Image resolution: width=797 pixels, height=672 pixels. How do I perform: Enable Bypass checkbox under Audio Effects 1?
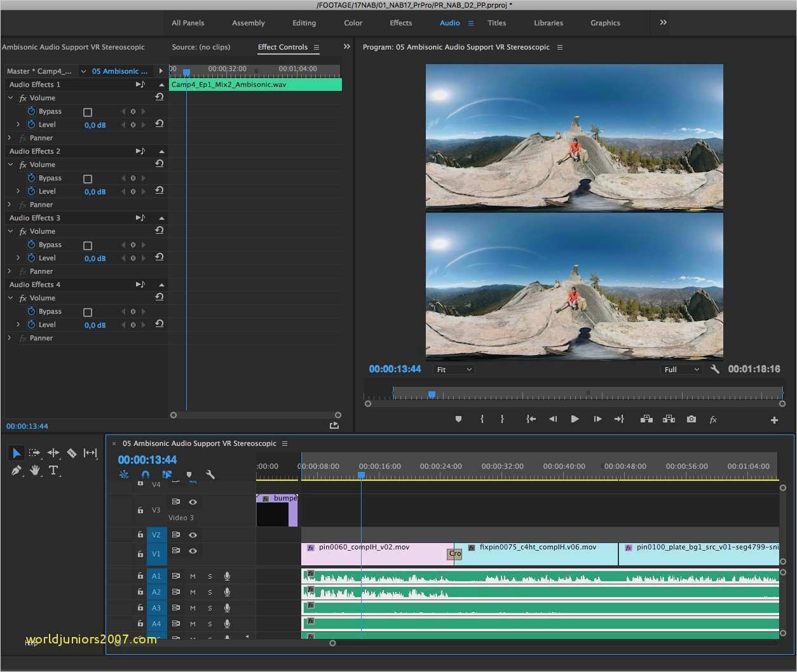[88, 112]
